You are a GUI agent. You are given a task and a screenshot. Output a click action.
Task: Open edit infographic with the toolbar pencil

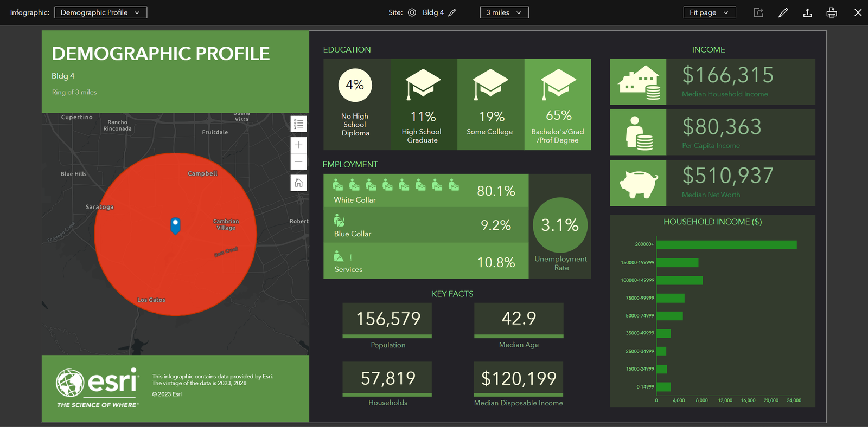pyautogui.click(x=783, y=12)
